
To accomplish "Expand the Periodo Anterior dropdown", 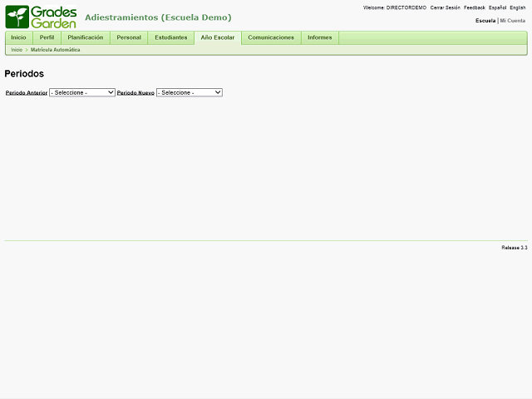I will pos(82,92).
